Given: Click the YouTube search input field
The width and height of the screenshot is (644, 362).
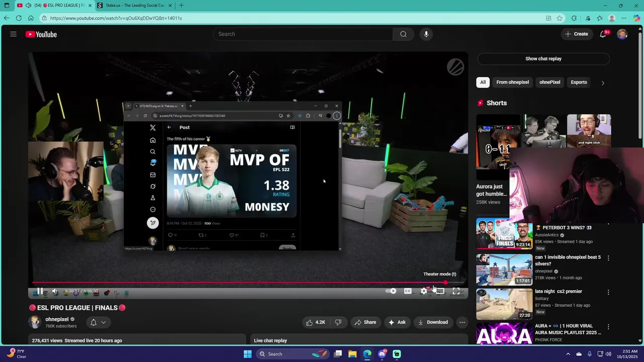Looking at the screenshot, I should (303, 34).
